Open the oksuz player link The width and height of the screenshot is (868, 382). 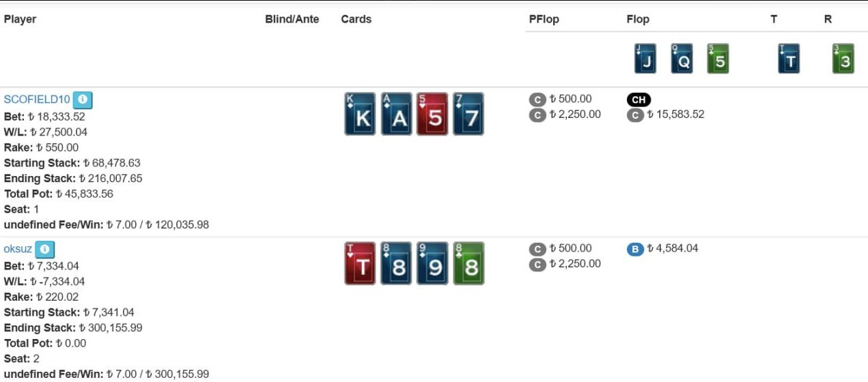coord(18,249)
